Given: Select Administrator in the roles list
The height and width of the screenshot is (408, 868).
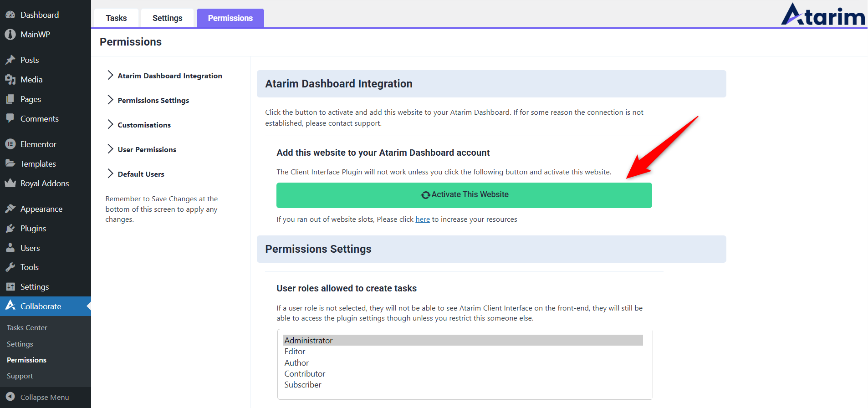Looking at the screenshot, I should (463, 340).
